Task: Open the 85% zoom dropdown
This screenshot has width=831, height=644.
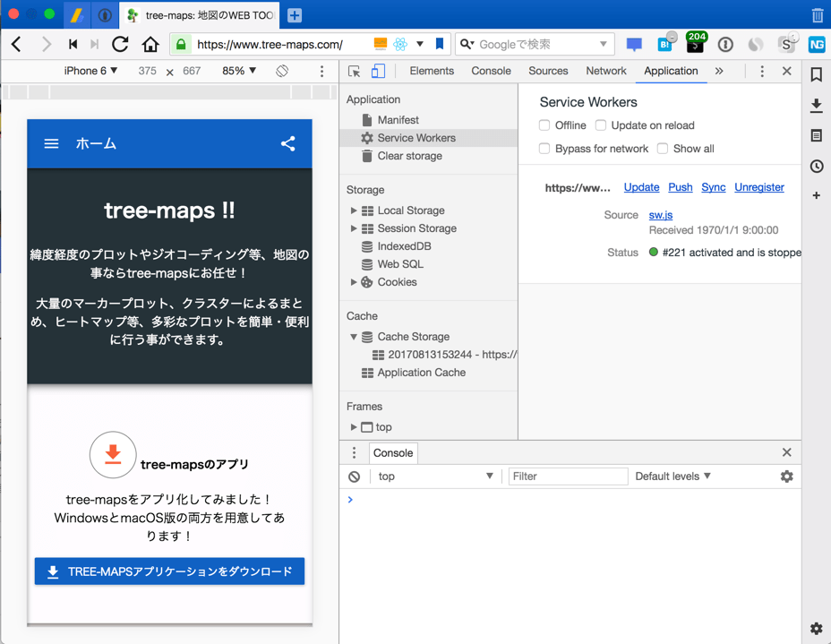Action: coord(239,71)
